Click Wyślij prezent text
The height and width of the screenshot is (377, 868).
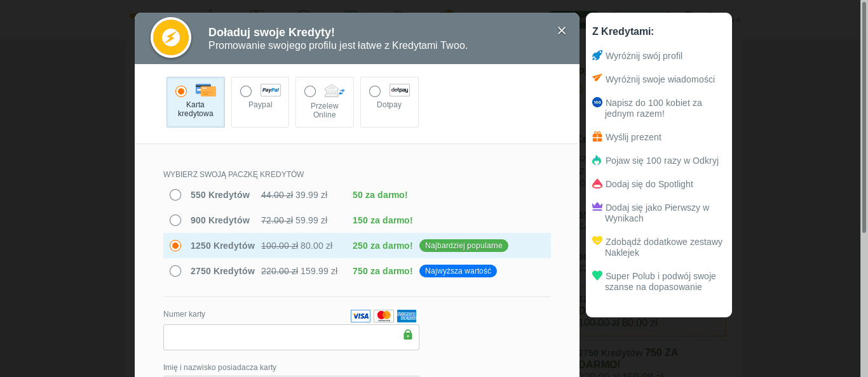pos(634,137)
